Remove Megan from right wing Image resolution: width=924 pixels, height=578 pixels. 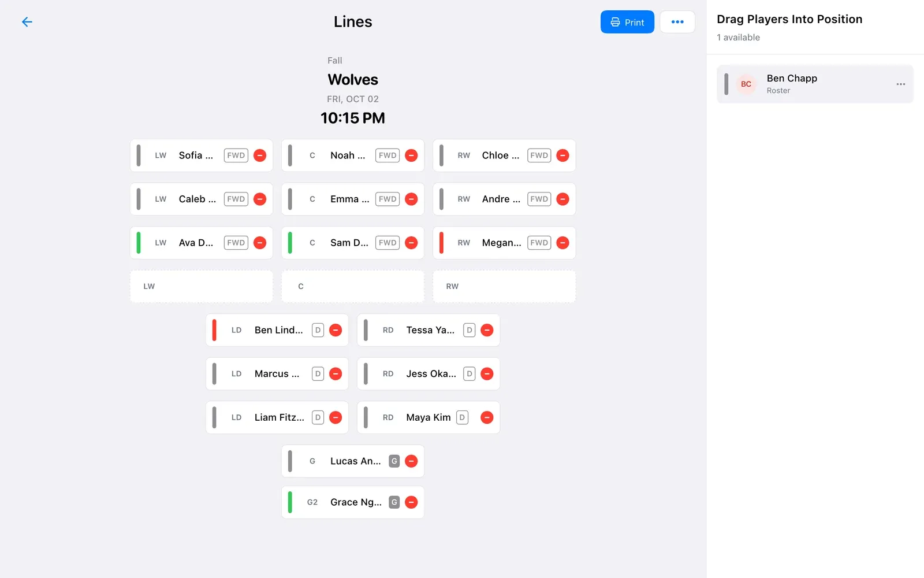[562, 243]
